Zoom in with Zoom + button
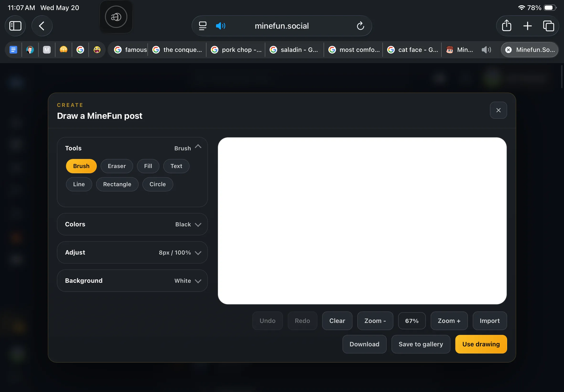Viewport: 564px width, 392px height. (x=449, y=321)
